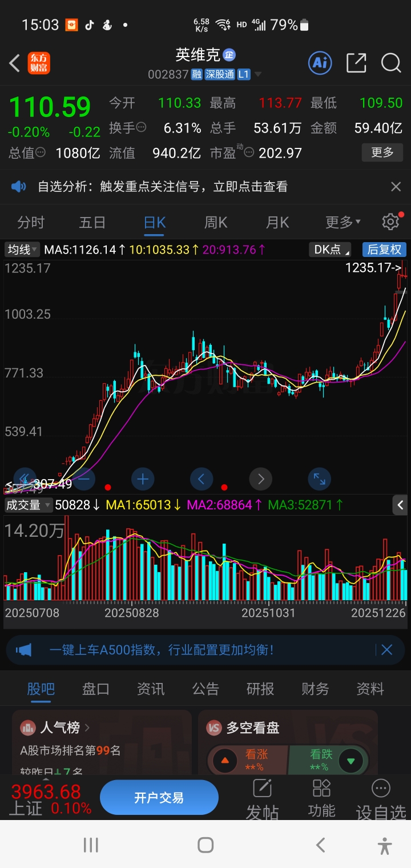The image size is (411, 868).
Task: Open 均线 indicator dropdown
Action: 22,250
